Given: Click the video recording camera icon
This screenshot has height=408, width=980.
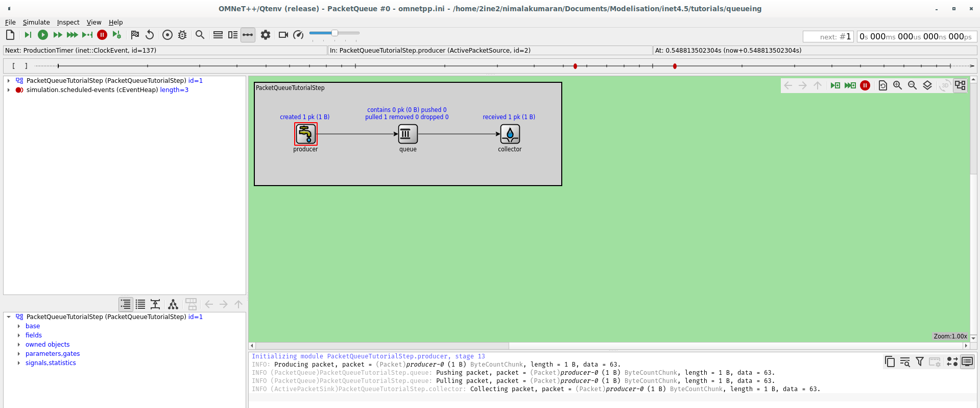Looking at the screenshot, I should coord(283,35).
